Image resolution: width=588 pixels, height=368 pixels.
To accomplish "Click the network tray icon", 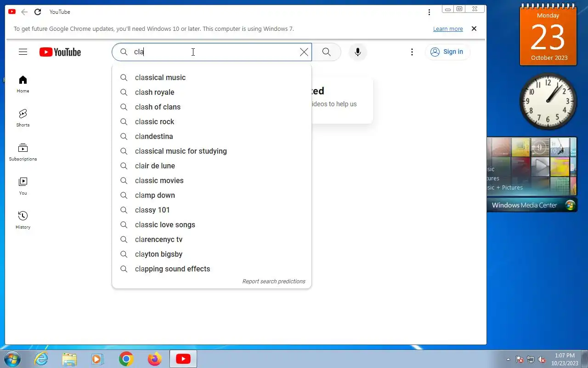I will pos(531,360).
